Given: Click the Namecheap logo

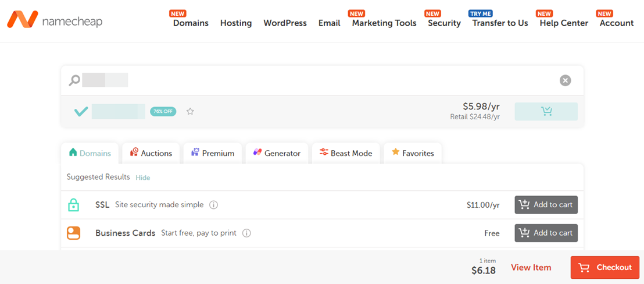Looking at the screenshot, I should (x=54, y=20).
